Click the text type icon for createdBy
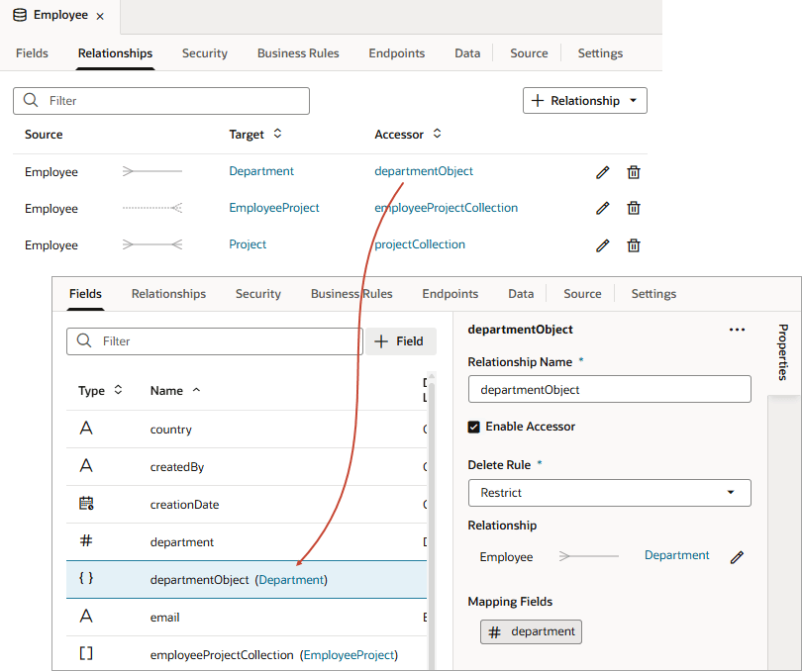 coord(86,465)
